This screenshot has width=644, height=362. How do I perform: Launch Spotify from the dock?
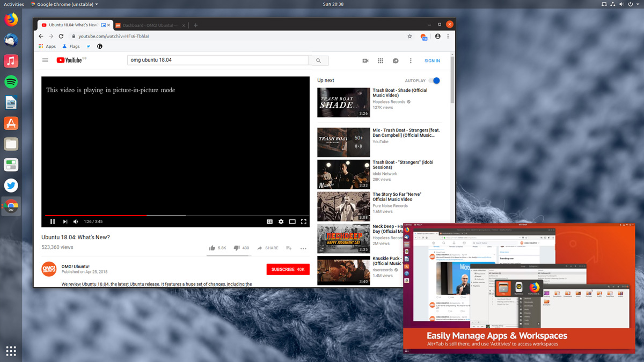click(11, 82)
